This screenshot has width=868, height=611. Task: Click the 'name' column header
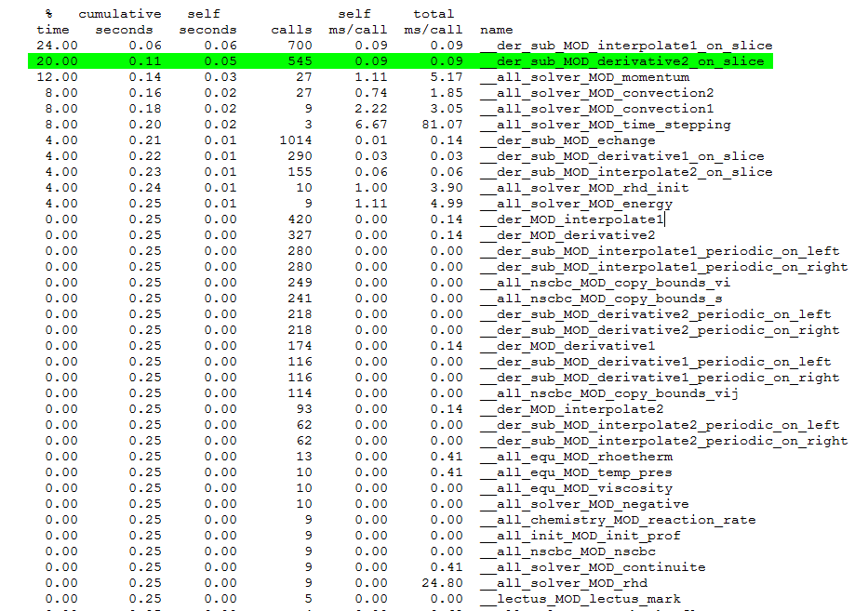pyautogui.click(x=497, y=30)
